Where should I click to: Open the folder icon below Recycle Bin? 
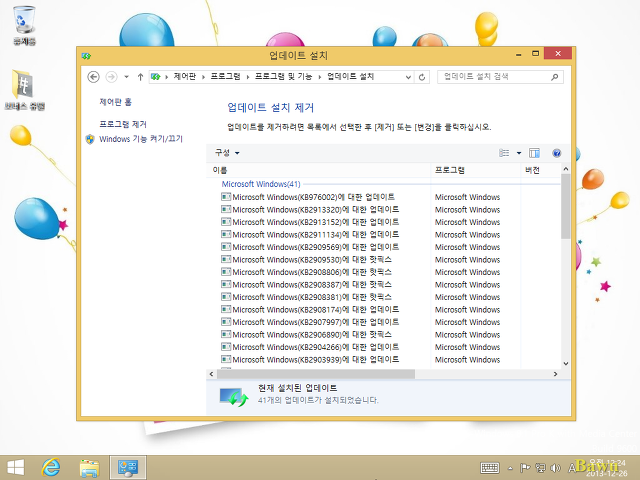pos(24,90)
